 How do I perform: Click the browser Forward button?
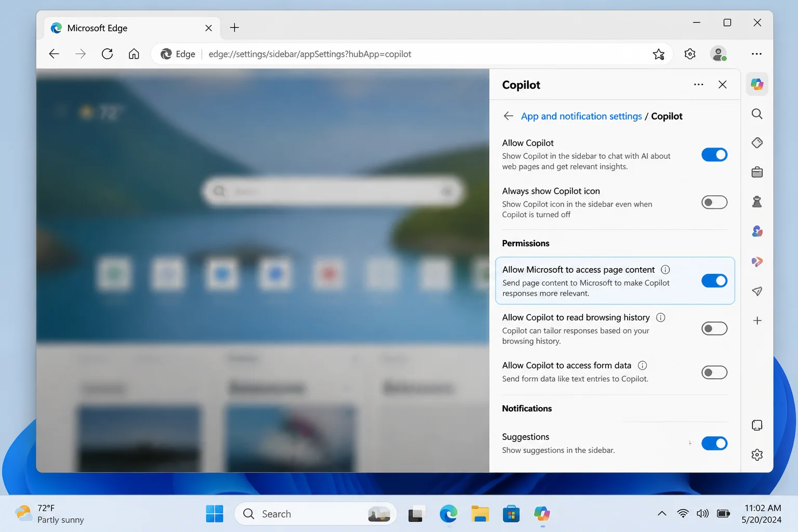click(x=81, y=54)
